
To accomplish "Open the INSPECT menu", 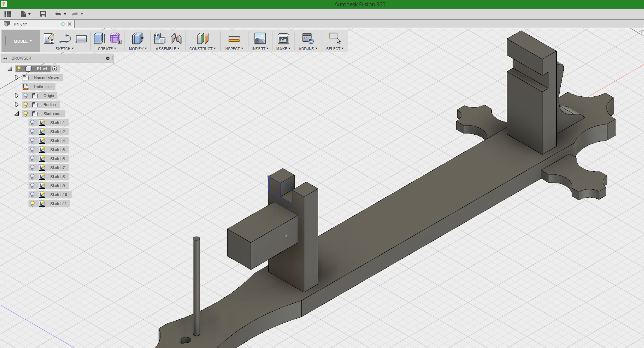I will pyautogui.click(x=234, y=49).
